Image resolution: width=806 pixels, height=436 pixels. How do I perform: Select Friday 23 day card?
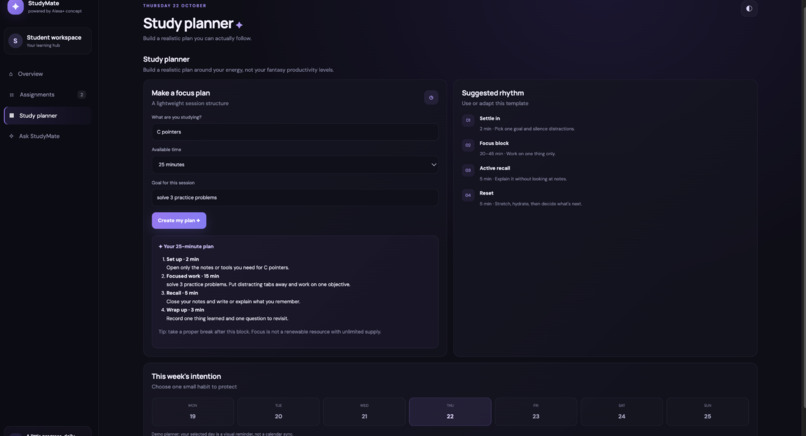(x=536, y=411)
